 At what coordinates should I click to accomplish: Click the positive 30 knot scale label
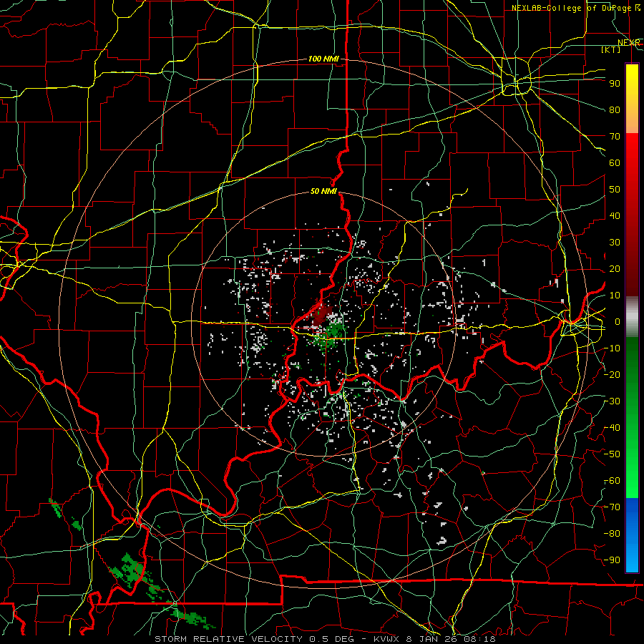click(x=615, y=243)
